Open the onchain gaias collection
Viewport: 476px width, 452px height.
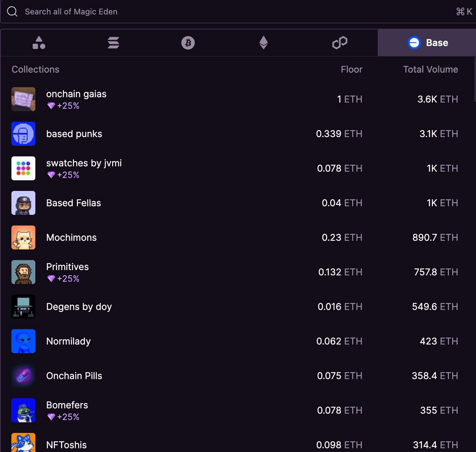point(76,94)
